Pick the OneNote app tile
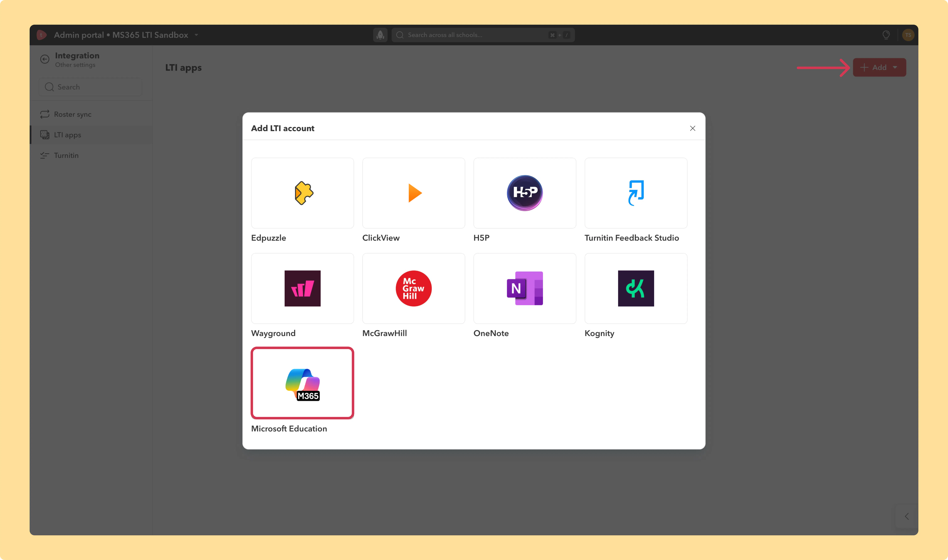Screen dimensions: 948x560 point(525,288)
